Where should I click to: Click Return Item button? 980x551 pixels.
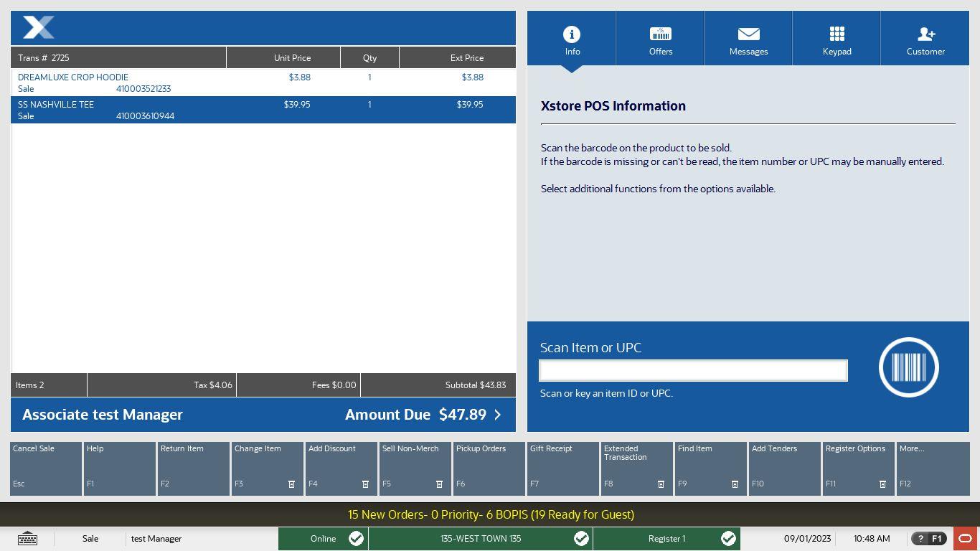tap(194, 468)
